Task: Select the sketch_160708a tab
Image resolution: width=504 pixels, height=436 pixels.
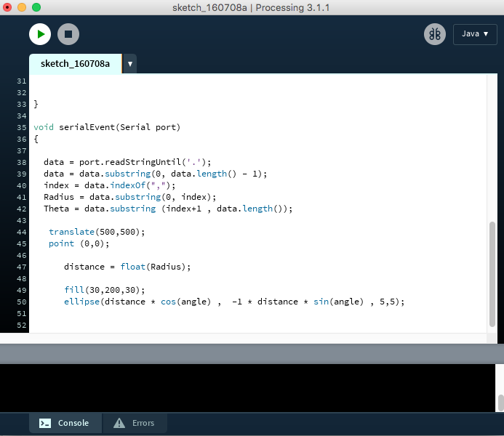Action: pyautogui.click(x=75, y=63)
